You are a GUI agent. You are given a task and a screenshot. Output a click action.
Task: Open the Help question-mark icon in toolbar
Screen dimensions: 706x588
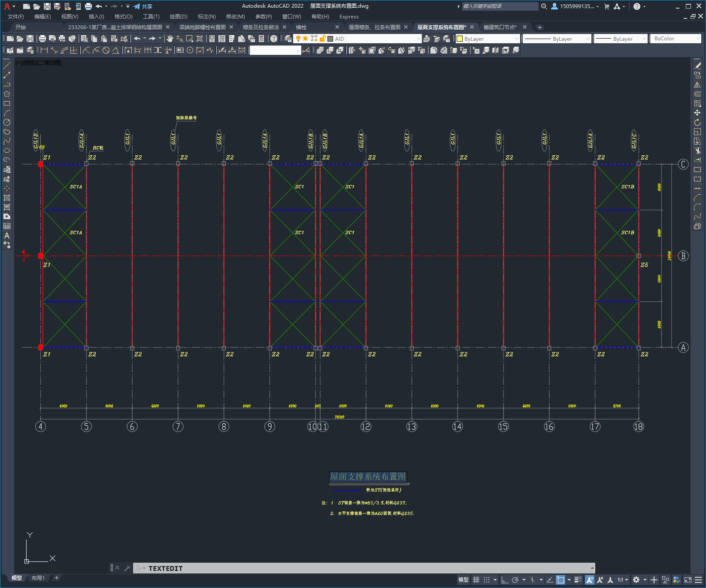click(274, 39)
